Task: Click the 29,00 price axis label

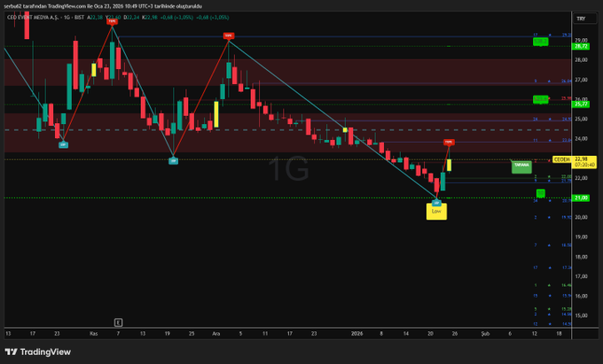Action: click(x=581, y=40)
